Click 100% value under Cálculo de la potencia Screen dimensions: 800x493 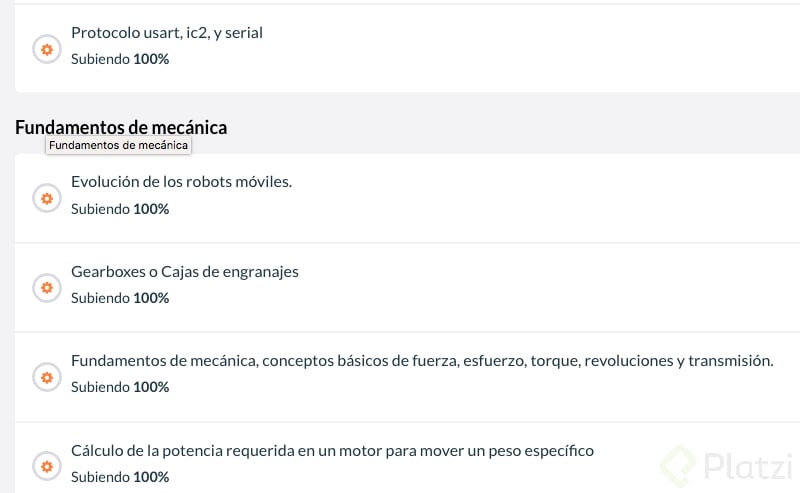(151, 477)
